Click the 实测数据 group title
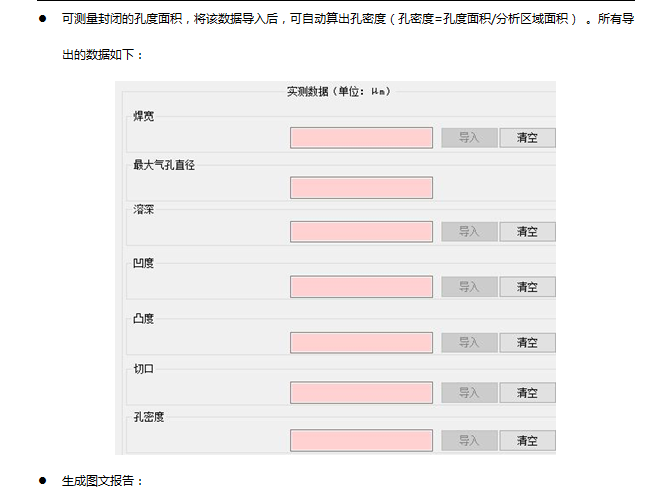 click(x=337, y=92)
